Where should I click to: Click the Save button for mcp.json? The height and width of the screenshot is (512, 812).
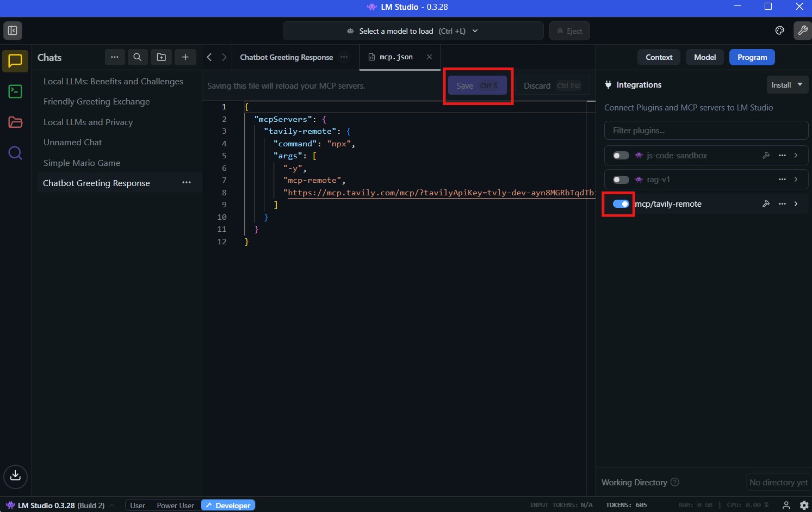(477, 86)
